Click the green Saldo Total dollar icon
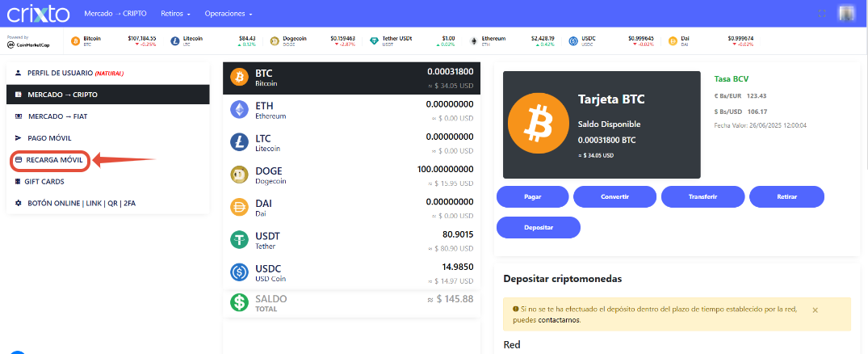Image resolution: width=868 pixels, height=354 pixels. click(240, 302)
